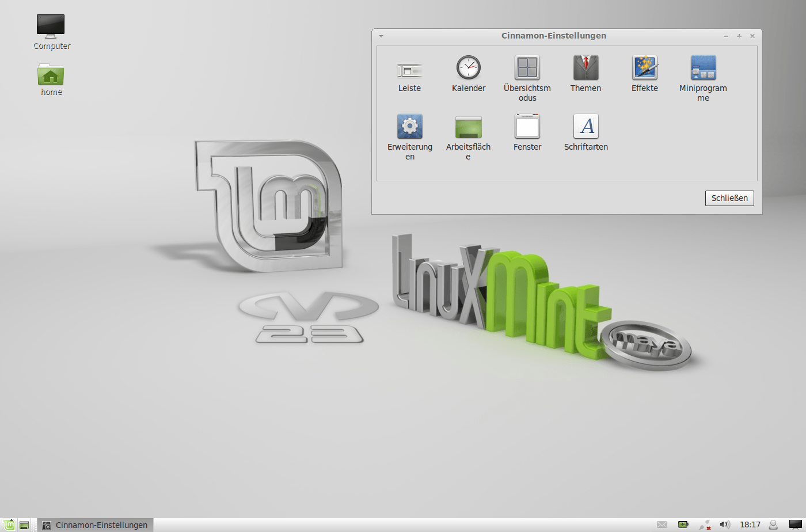Image resolution: width=806 pixels, height=532 pixels.
Task: Open the clock showing 18:17
Action: tap(750, 525)
